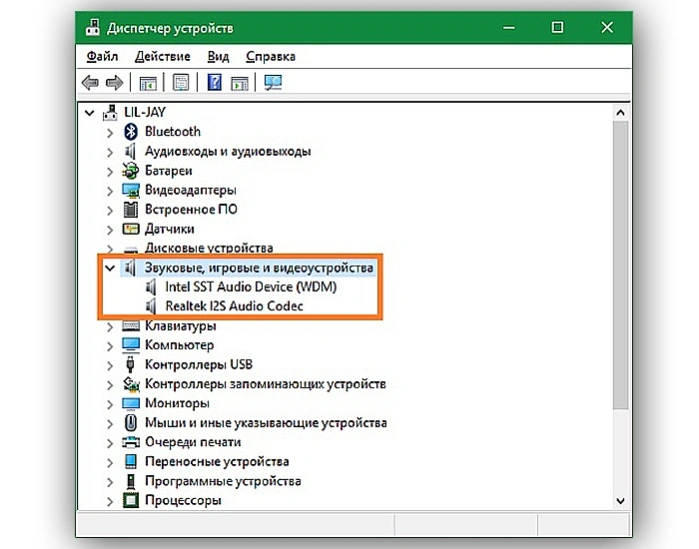This screenshot has width=699, height=549.
Task: Click the action pane toolbar icon beside Help
Action: [240, 83]
